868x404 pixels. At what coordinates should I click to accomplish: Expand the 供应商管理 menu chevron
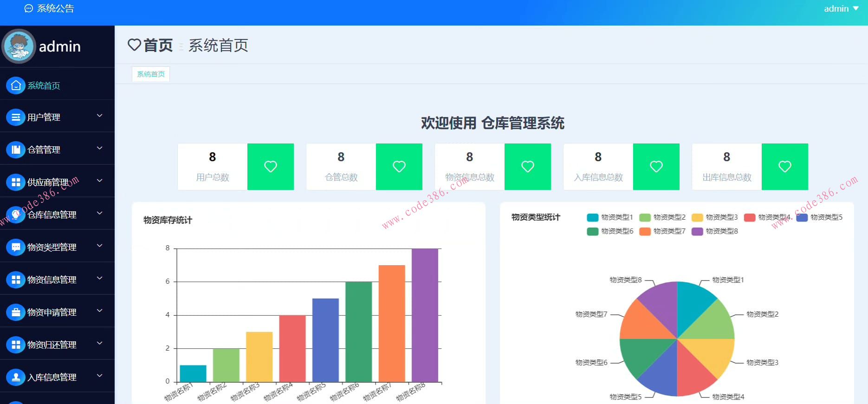click(x=99, y=181)
